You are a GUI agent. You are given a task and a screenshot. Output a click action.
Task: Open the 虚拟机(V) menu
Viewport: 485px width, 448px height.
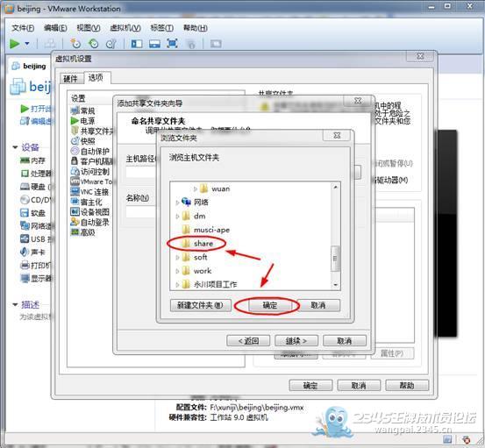click(125, 28)
